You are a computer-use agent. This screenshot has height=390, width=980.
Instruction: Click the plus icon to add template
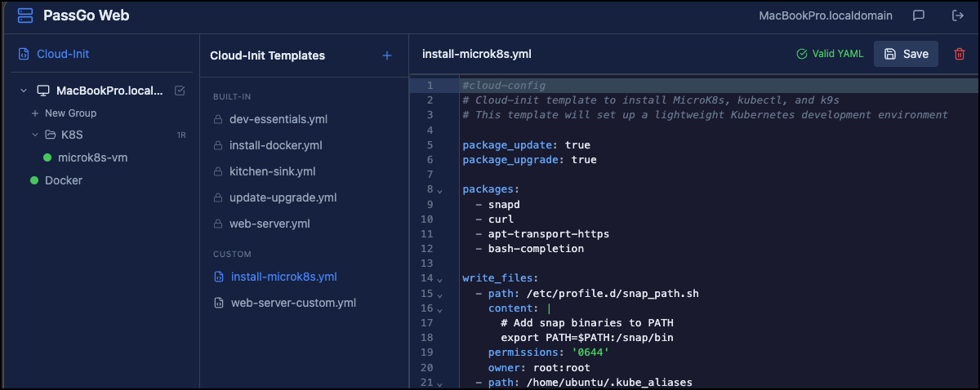coord(387,55)
